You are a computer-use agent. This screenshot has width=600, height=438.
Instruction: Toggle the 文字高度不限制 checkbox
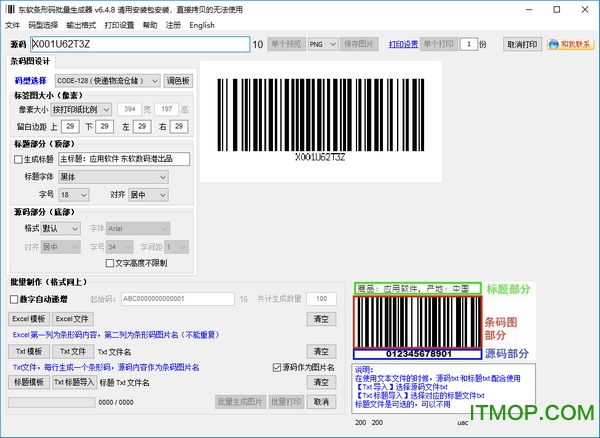click(x=110, y=263)
